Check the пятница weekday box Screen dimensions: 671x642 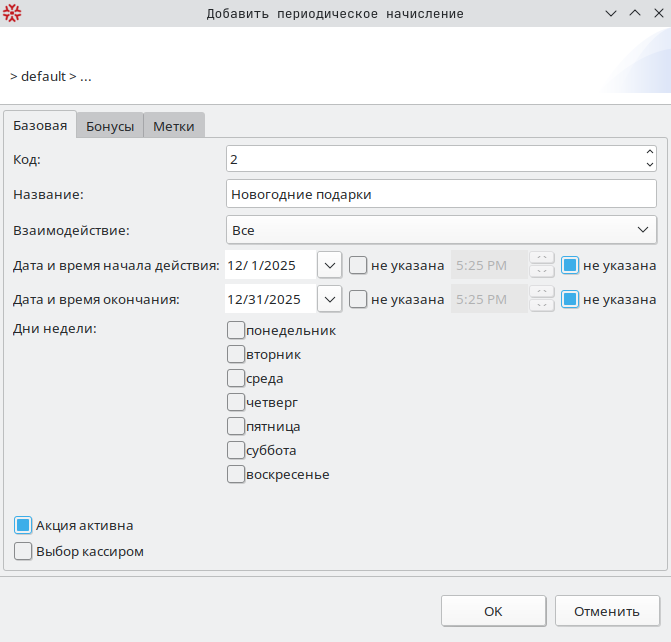pos(236,426)
